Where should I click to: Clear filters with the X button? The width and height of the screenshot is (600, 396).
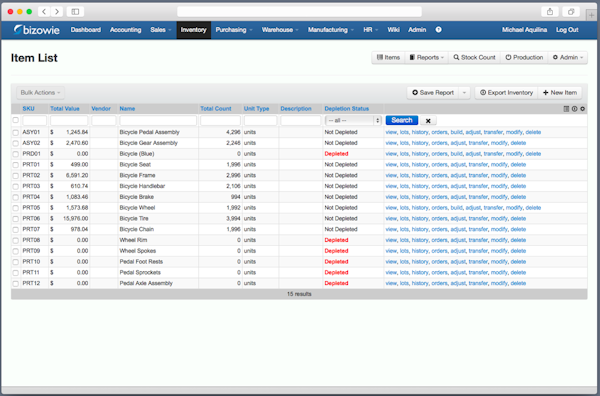tap(428, 121)
